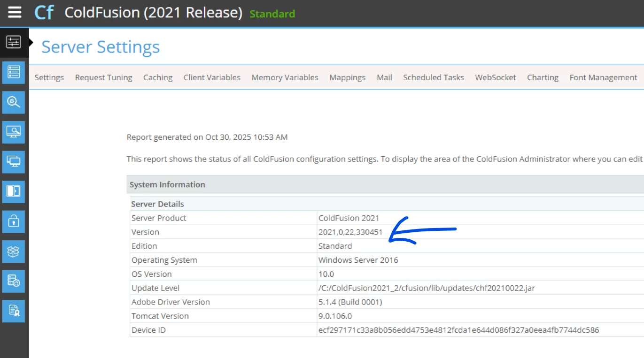
Task: Switch to the Mappings tab
Action: point(348,77)
